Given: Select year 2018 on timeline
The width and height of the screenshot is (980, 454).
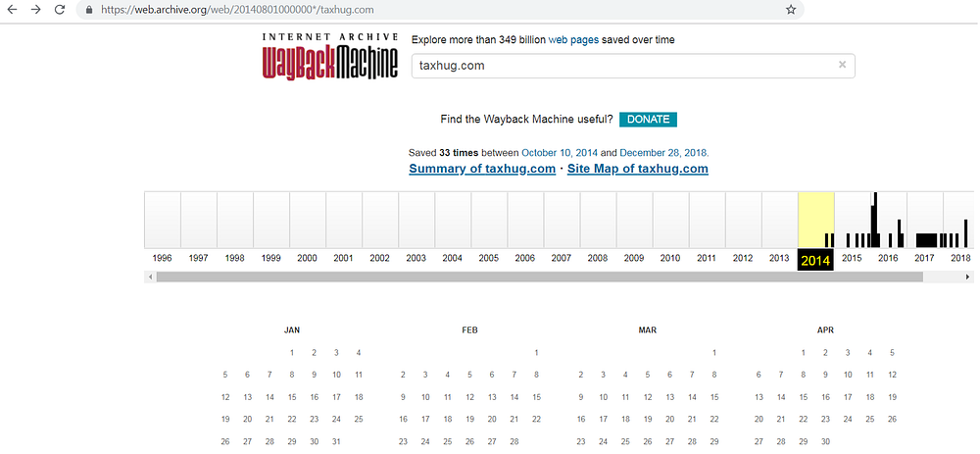Looking at the screenshot, I should pos(960,258).
